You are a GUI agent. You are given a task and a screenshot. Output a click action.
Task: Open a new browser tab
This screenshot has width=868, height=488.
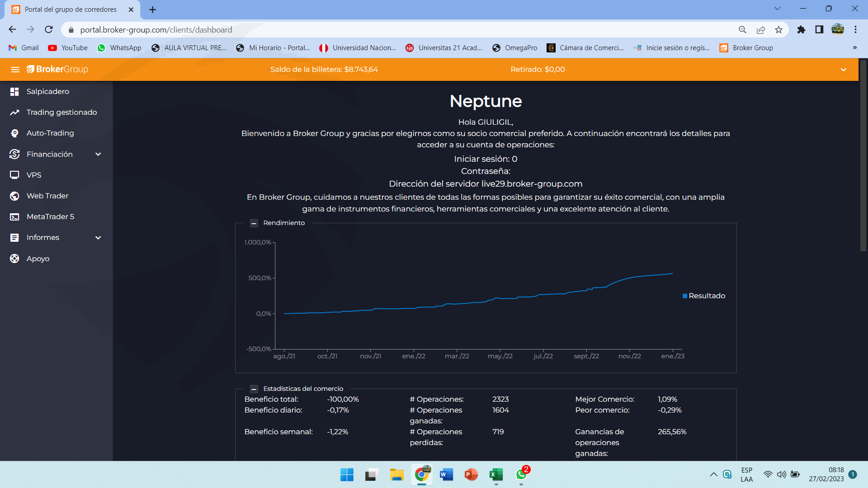coord(152,9)
